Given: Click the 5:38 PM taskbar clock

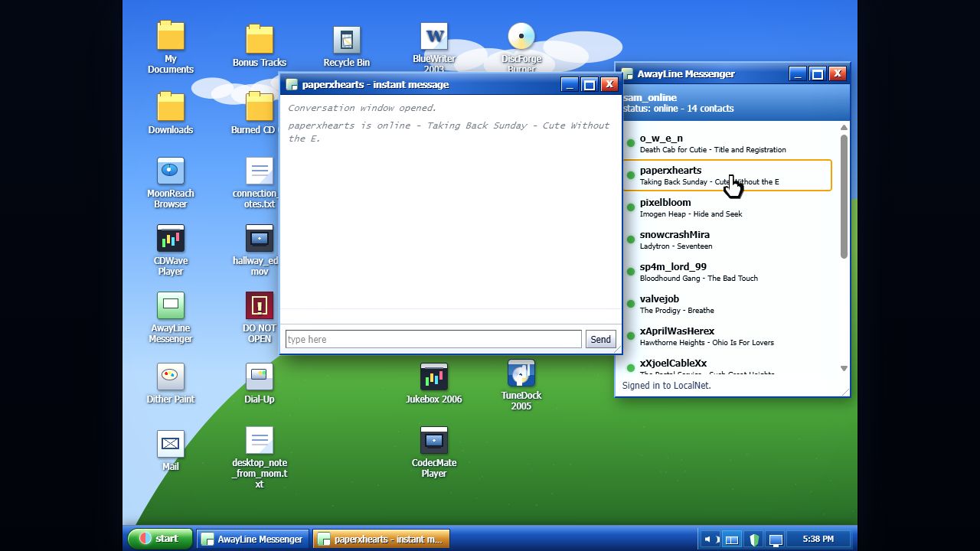Looking at the screenshot, I should click(x=818, y=539).
